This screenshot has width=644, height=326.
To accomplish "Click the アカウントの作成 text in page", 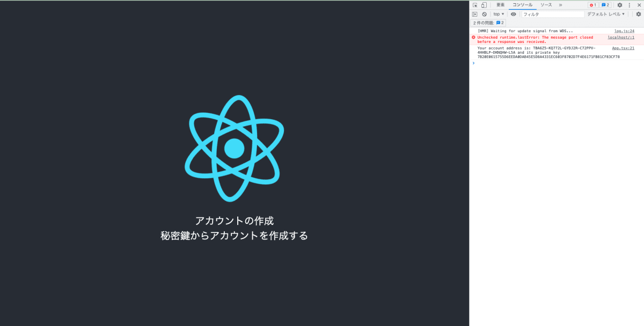I will [235, 221].
